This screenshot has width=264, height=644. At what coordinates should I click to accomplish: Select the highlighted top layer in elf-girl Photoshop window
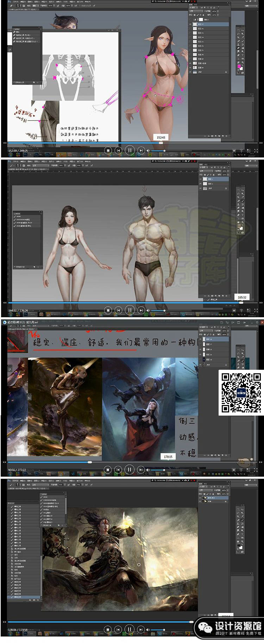coord(209,24)
